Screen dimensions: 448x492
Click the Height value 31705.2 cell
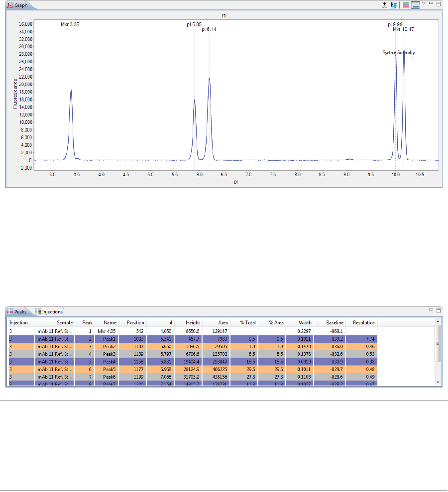(x=188, y=377)
